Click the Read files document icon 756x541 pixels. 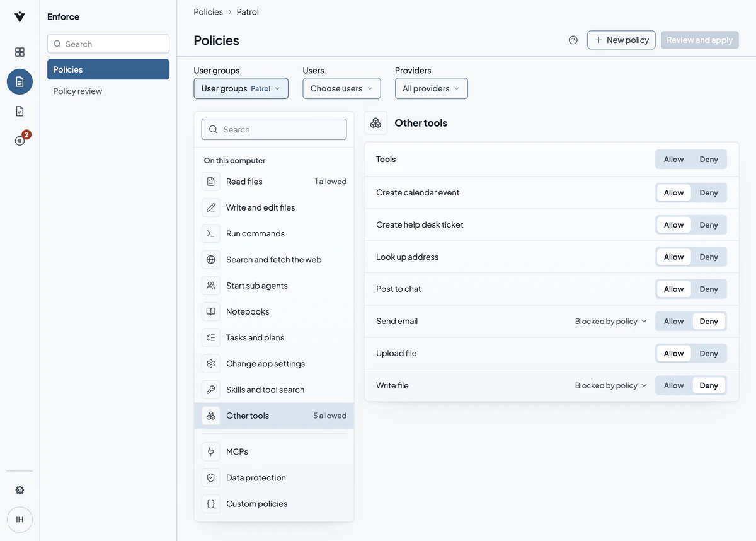point(211,182)
